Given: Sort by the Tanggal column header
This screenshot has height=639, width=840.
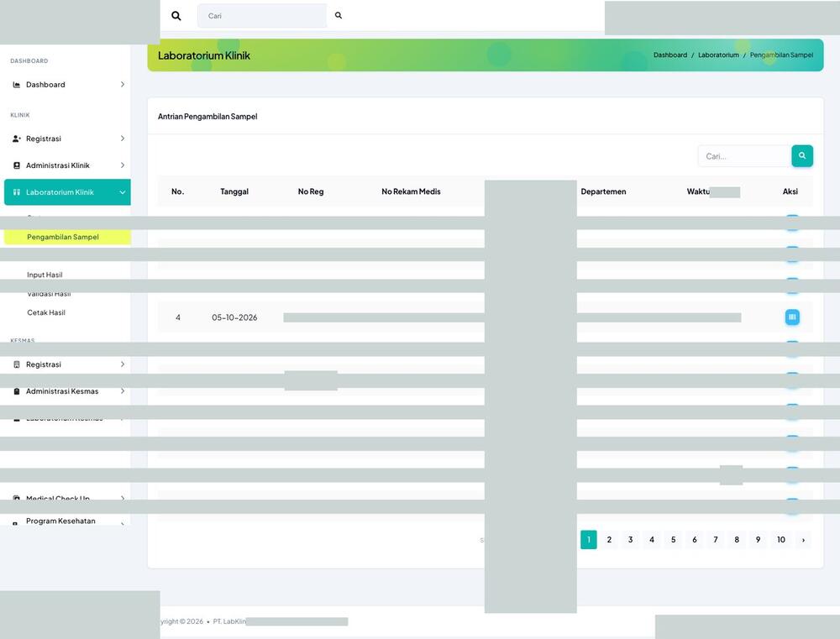Looking at the screenshot, I should click(x=234, y=191).
